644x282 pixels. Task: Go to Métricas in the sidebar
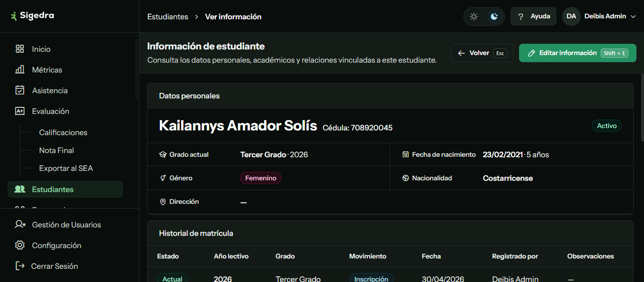pos(65,70)
